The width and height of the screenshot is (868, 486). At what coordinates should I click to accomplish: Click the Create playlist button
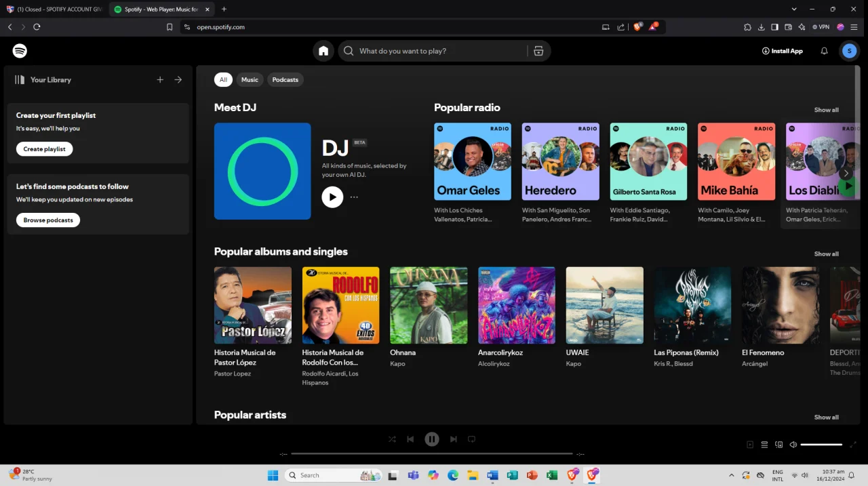pos(45,149)
